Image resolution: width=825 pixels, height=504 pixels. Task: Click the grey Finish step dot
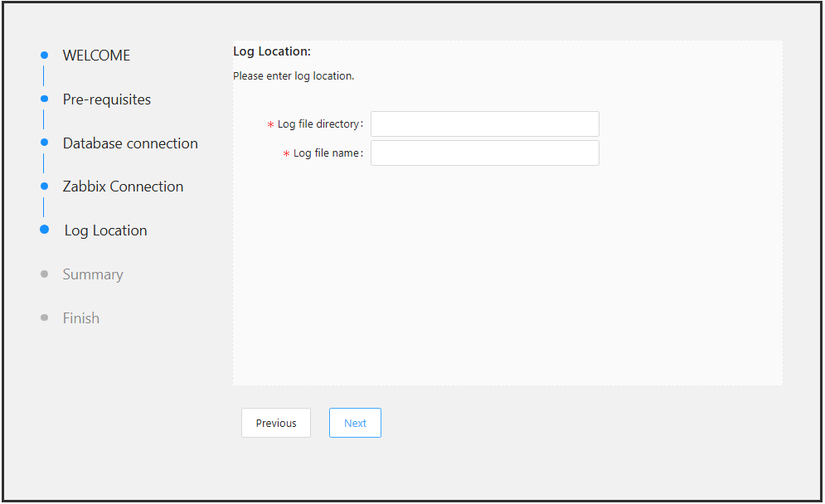[44, 317]
